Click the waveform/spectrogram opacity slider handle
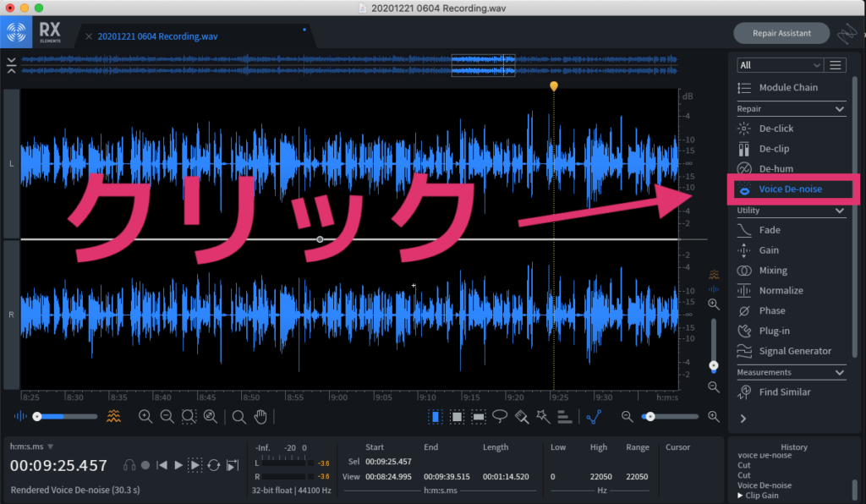 click(x=37, y=417)
